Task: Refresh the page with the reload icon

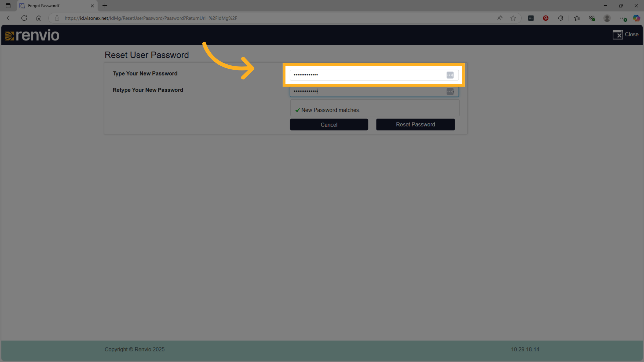Action: click(x=24, y=18)
